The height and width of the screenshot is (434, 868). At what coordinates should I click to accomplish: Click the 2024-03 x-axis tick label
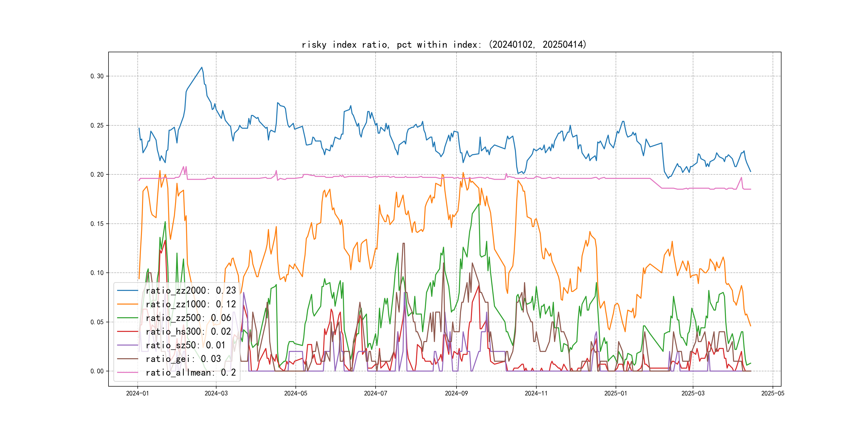216,393
